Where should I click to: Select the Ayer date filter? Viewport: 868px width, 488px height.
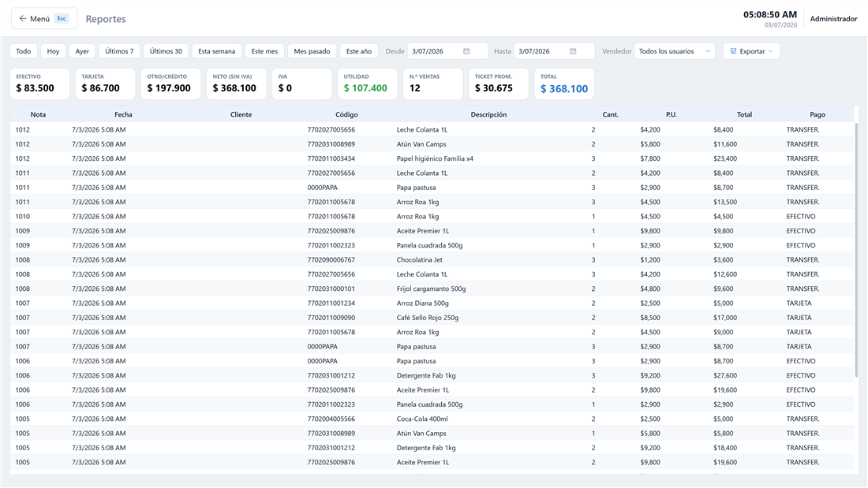click(x=83, y=51)
